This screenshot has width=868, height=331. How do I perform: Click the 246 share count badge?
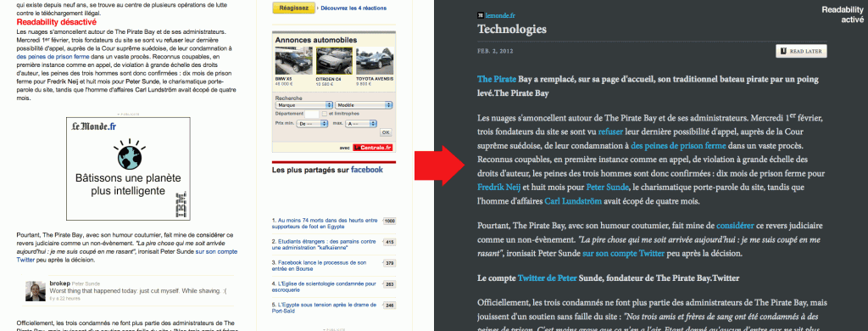click(x=390, y=306)
